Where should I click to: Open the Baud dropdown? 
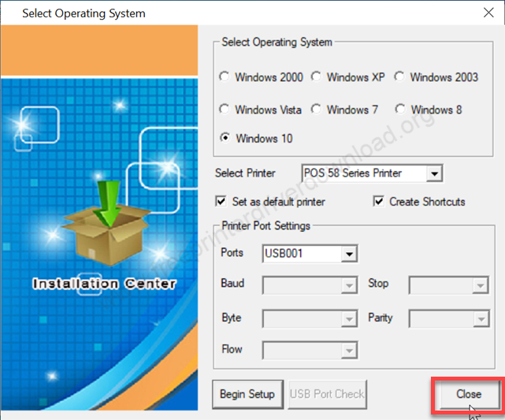[x=349, y=285]
